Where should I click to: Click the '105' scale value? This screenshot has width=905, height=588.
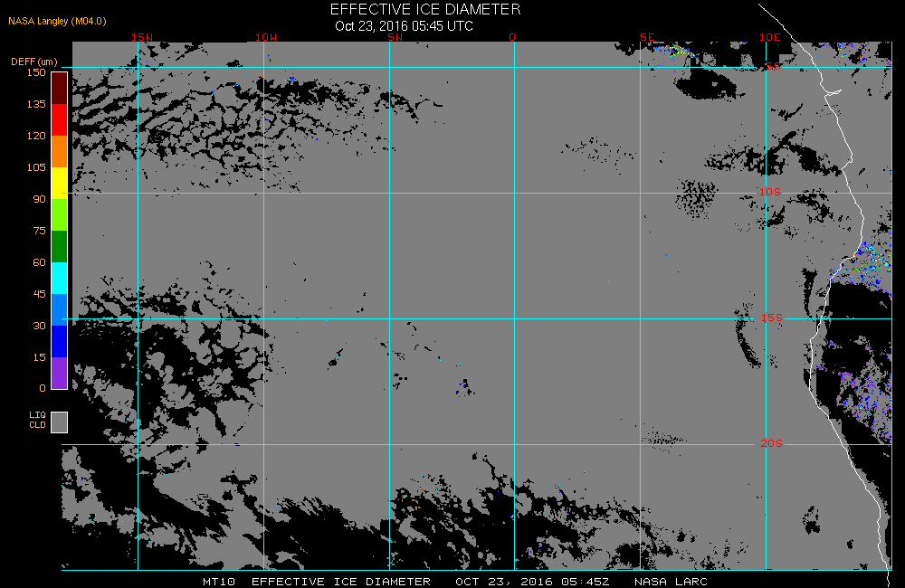pos(36,167)
